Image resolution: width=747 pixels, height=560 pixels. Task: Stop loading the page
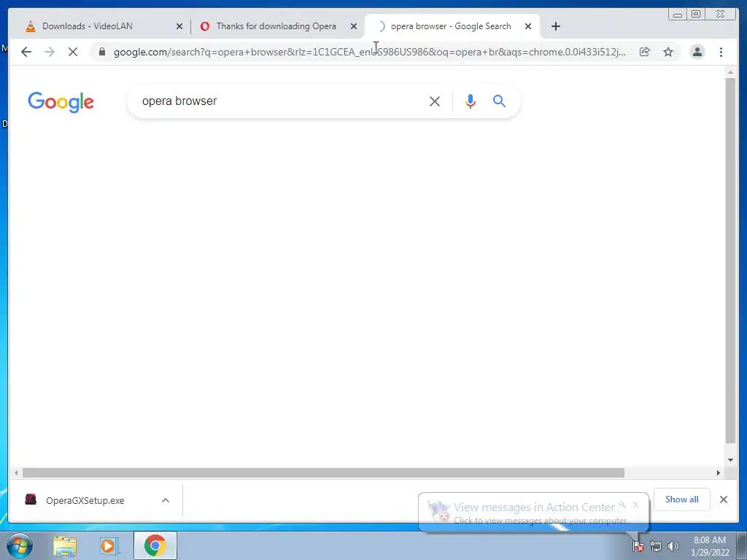point(73,52)
